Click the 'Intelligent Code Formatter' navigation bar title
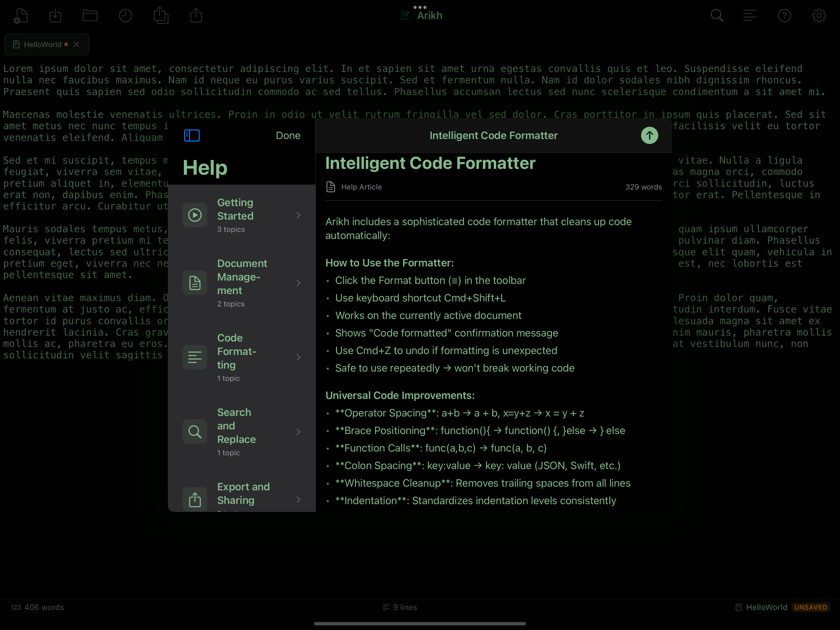Image resolution: width=840 pixels, height=630 pixels. click(x=493, y=135)
